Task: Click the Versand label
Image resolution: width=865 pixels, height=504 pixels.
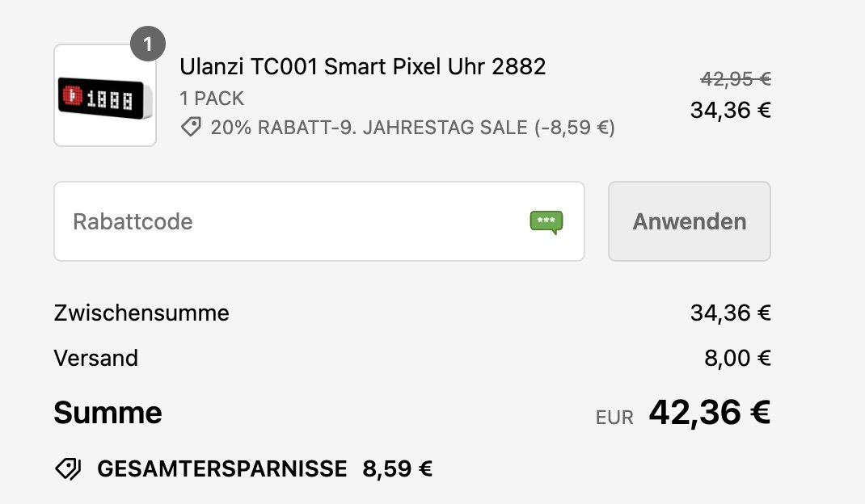Action: pos(96,358)
